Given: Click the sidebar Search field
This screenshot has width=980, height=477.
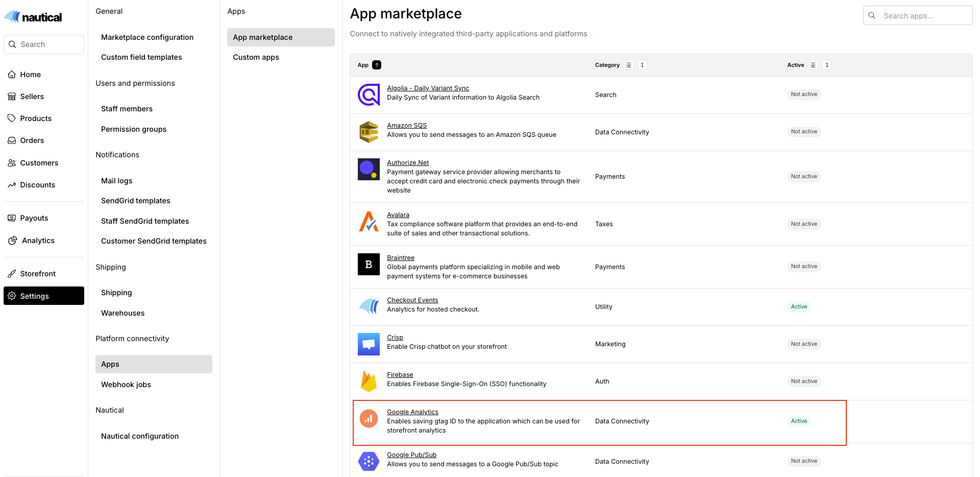Looking at the screenshot, I should (x=44, y=44).
